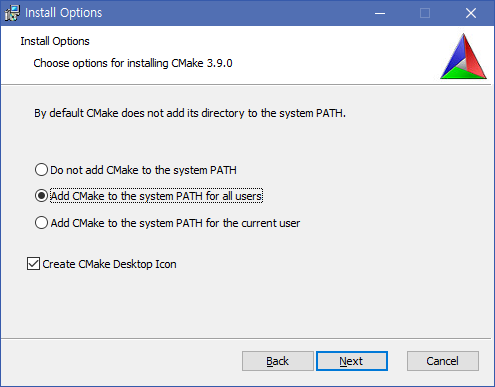This screenshot has width=495, height=387.
Task: Close the Install Options dialog
Action: pos(471,13)
